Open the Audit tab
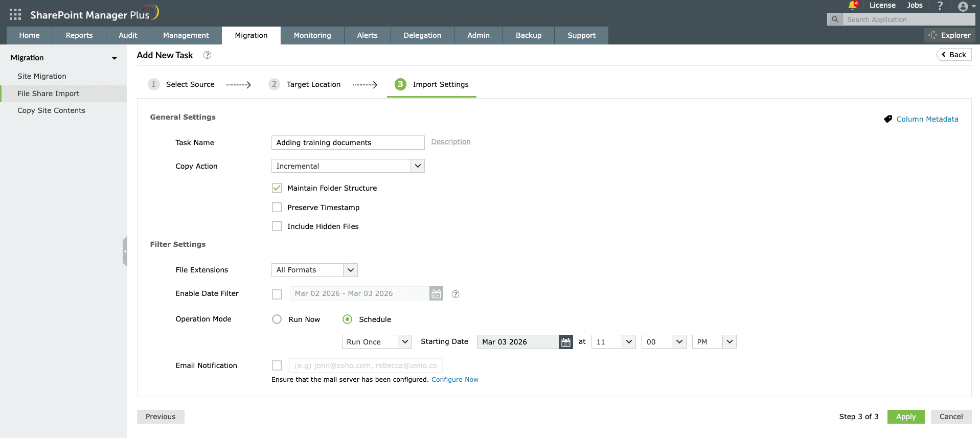This screenshot has width=980, height=438. click(x=128, y=35)
